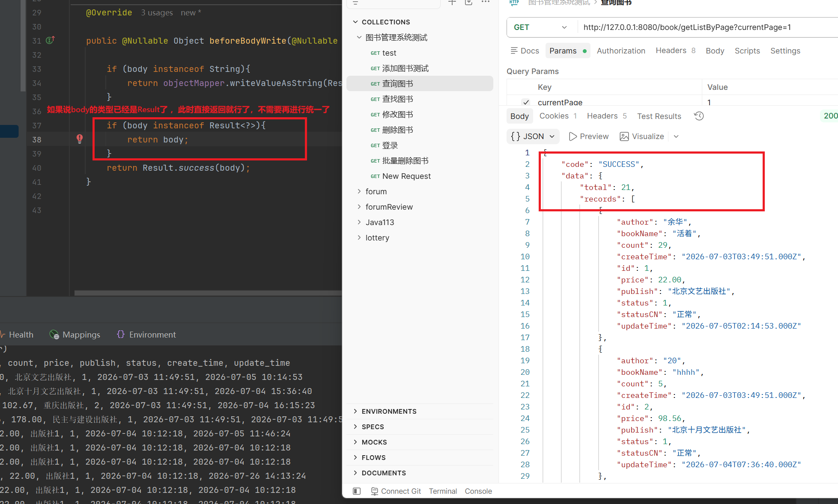Click Connect Git in Postman footer

[x=396, y=491]
